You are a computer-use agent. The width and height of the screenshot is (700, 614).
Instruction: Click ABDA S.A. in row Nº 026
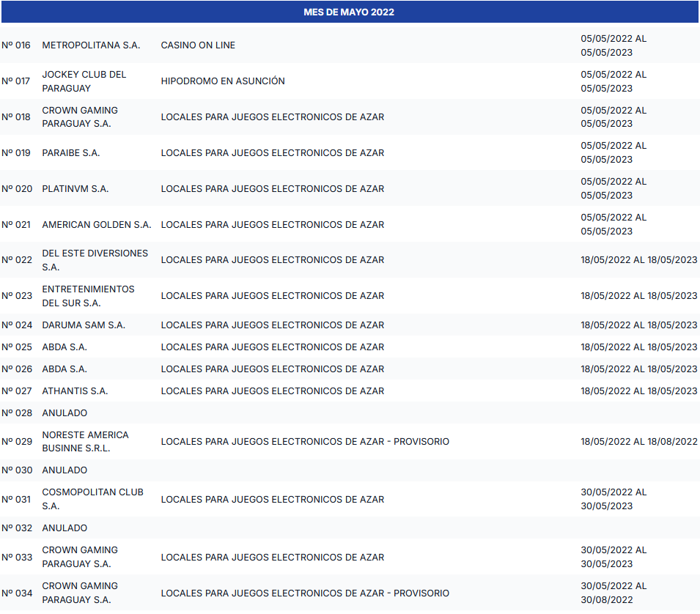tap(65, 369)
